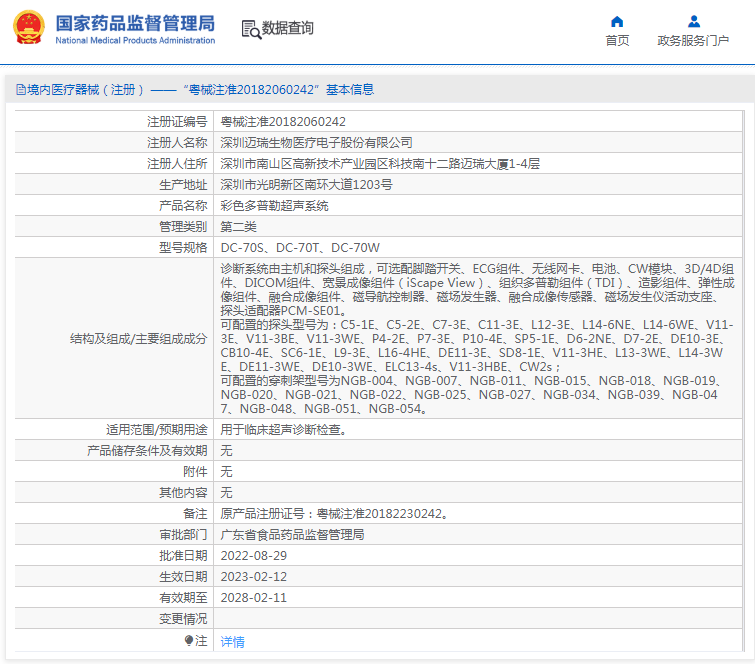
Task: Select 深圳市光明新区南环大道1203号 cell
Action: coord(306,184)
